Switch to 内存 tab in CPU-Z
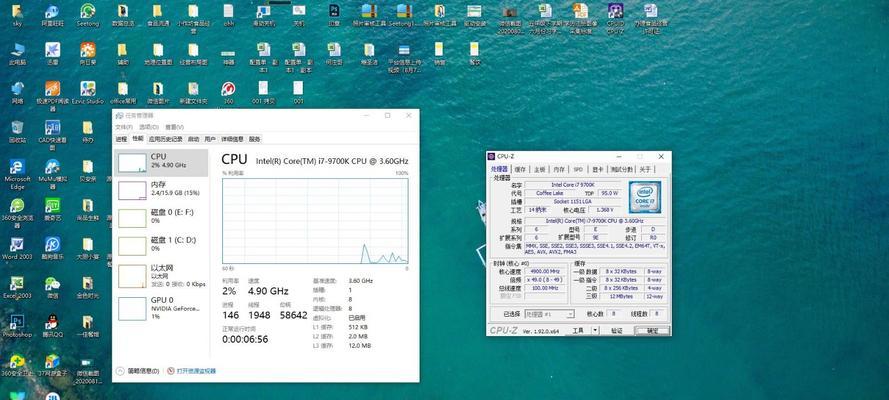The height and width of the screenshot is (400, 889). click(x=558, y=169)
